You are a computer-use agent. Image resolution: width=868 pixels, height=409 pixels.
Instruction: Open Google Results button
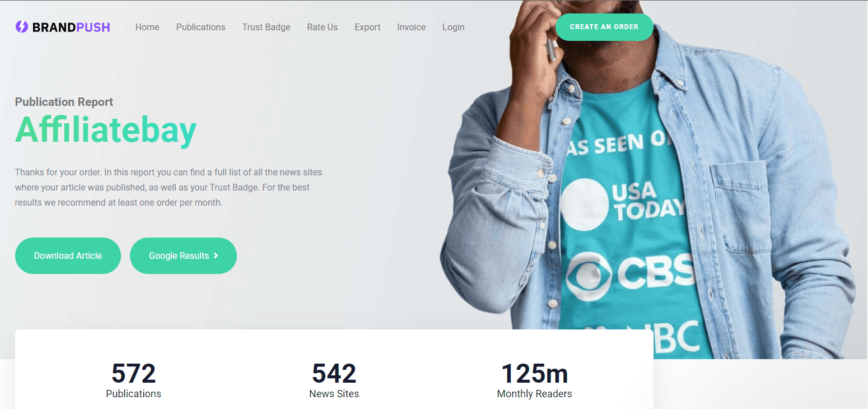pyautogui.click(x=183, y=255)
